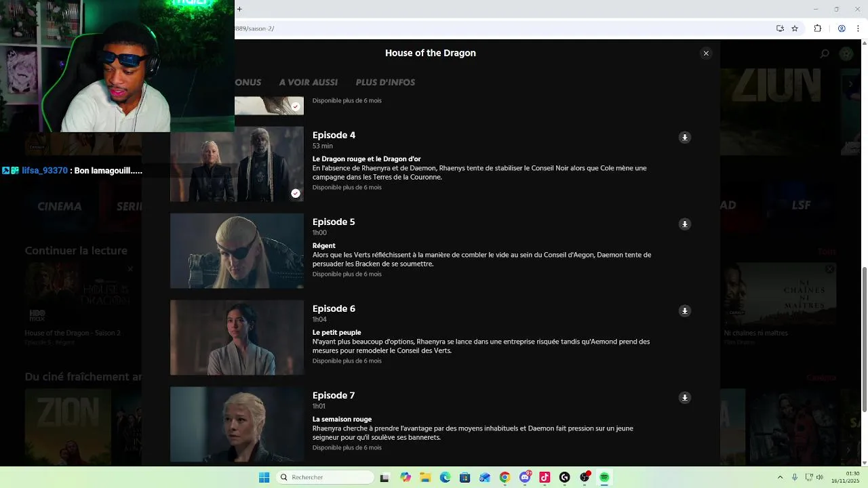868x488 pixels.
Task: Select the Episode 7 title
Action: 334,395
